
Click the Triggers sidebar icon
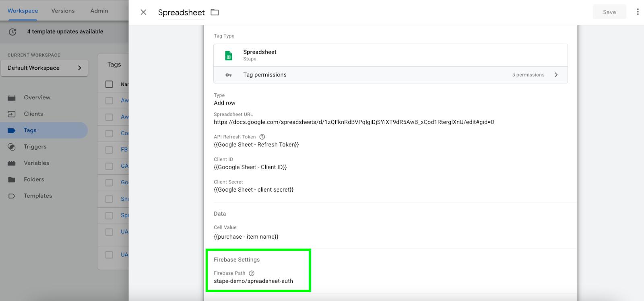click(x=12, y=147)
